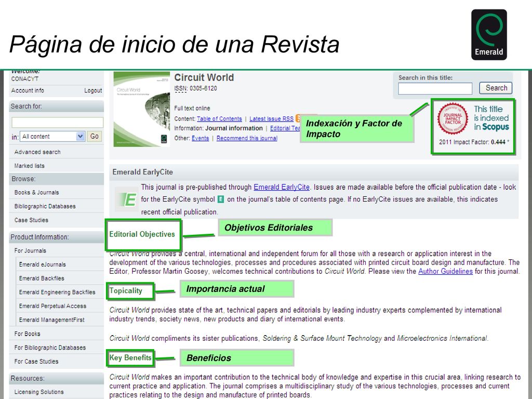Image resolution: width=532 pixels, height=399 pixels.
Task: Select Emerald Backfiles in the sidebar
Action: click(x=42, y=278)
